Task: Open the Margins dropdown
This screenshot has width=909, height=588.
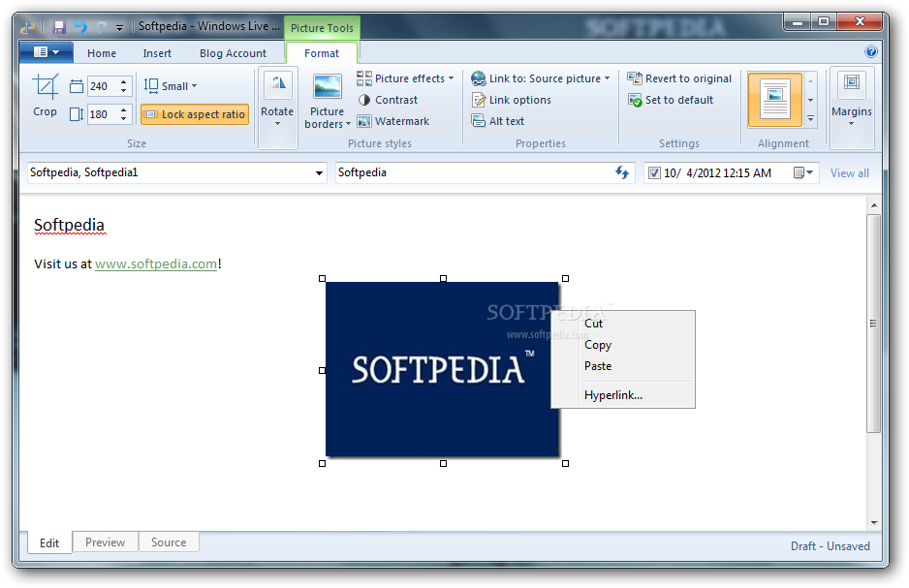Action: (851, 108)
